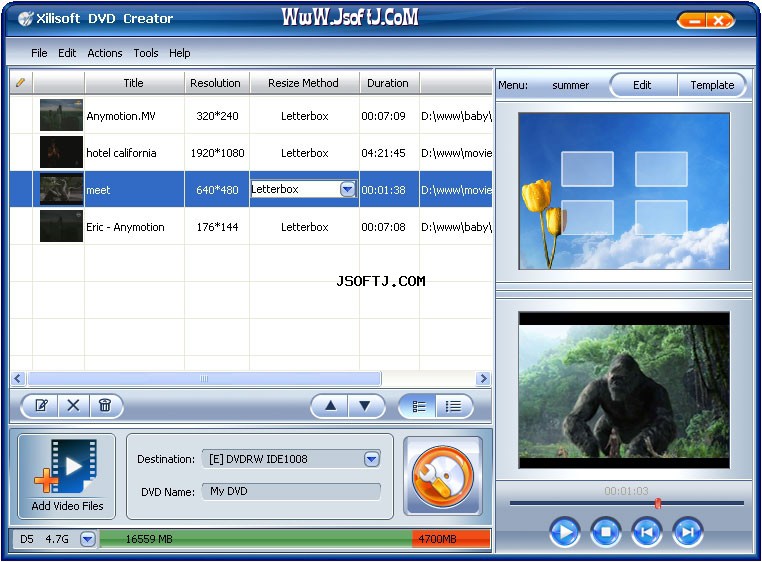Screen dimensions: 762x562
Task: Click the Add Video Files icon
Action: tap(67, 476)
